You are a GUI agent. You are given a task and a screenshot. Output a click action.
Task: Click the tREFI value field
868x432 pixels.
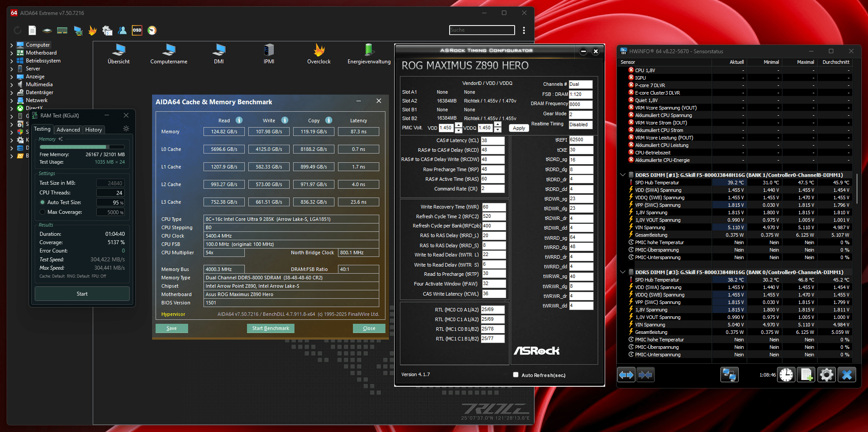581,139
